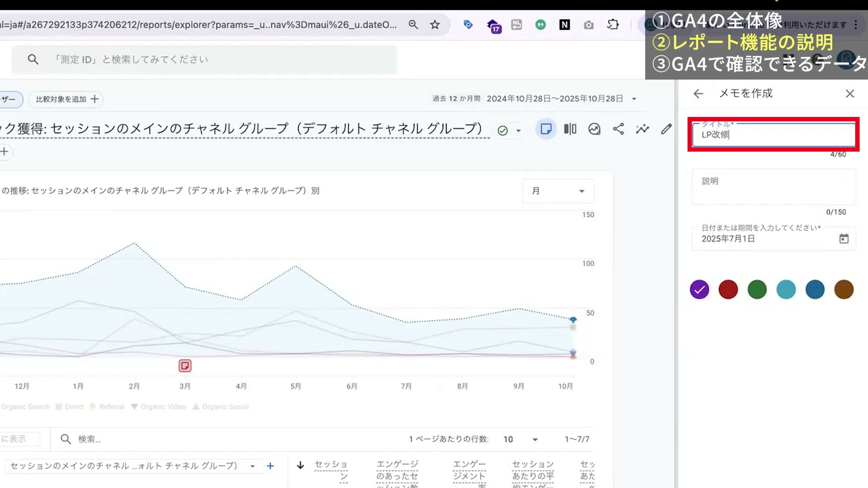Screen dimensions: 868x488
Task: Select the brown memo color
Action: coord(844,290)
